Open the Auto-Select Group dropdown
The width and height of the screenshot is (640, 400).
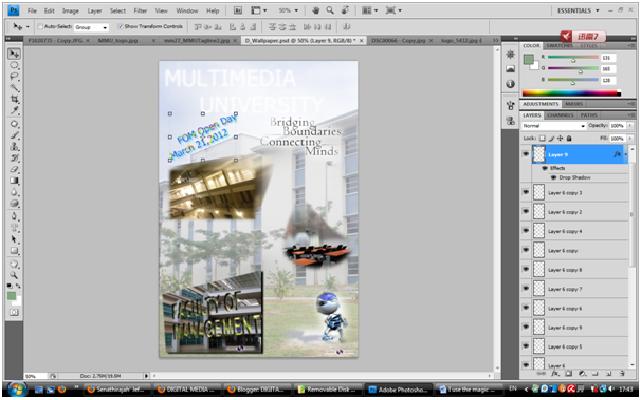point(91,27)
